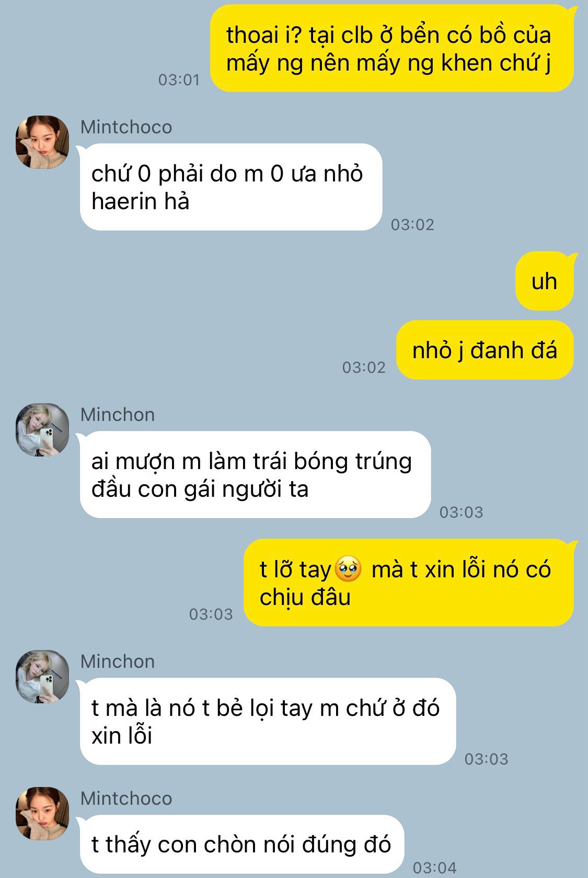Screen dimensions: 588x878
Task: Select the 'ai mượn m làm trái bóng' message
Action: click(255, 475)
